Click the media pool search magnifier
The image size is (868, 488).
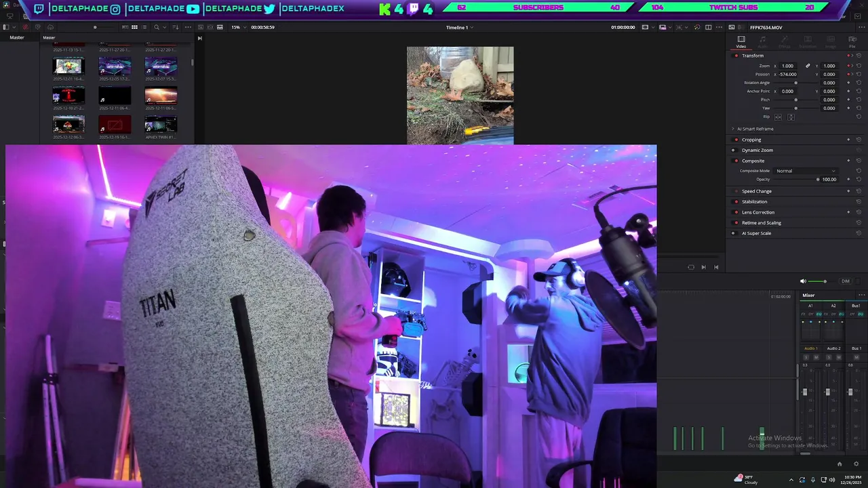157,27
